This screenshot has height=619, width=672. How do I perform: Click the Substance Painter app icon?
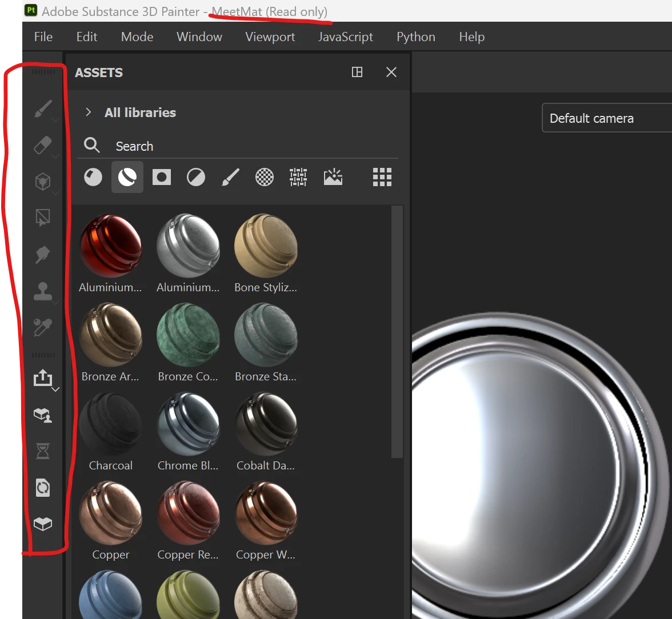click(31, 10)
